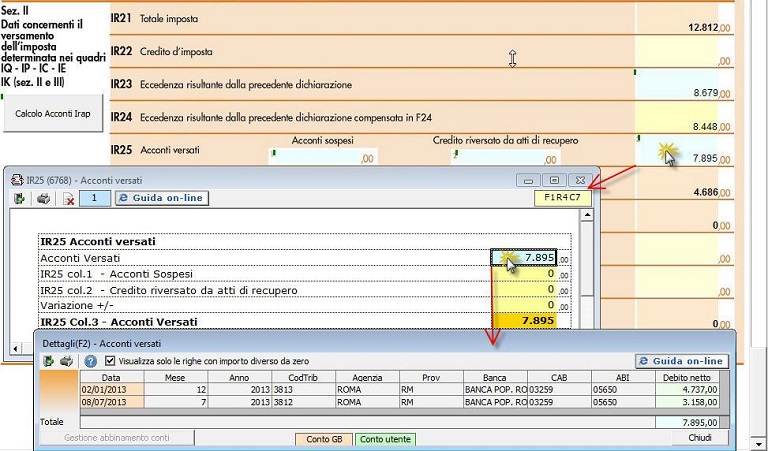Screen dimensions: 768x451
Task: Open Guida on-line in IR25 window
Action: tap(162, 198)
